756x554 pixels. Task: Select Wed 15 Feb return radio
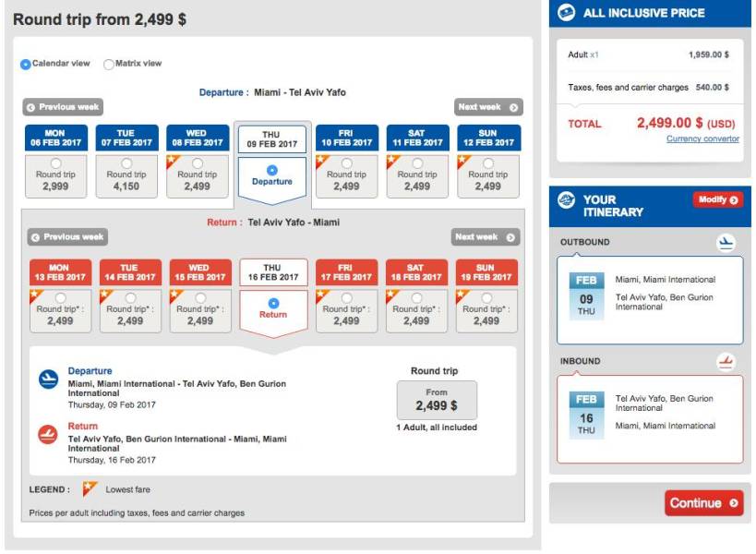click(x=200, y=298)
